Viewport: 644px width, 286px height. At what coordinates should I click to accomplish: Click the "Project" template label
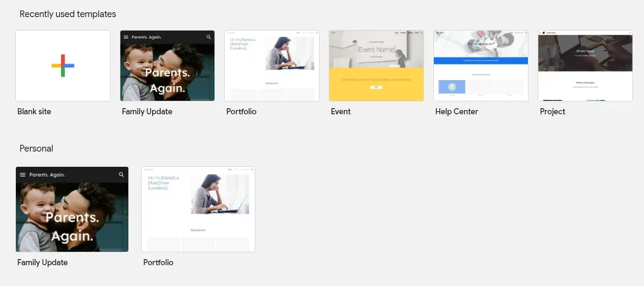coord(552,112)
